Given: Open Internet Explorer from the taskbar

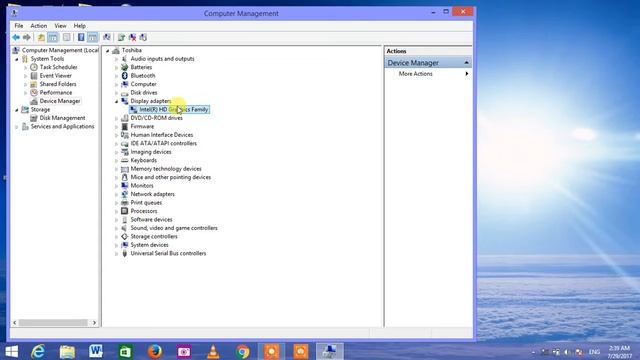Looking at the screenshot, I should pyautogui.click(x=38, y=351).
